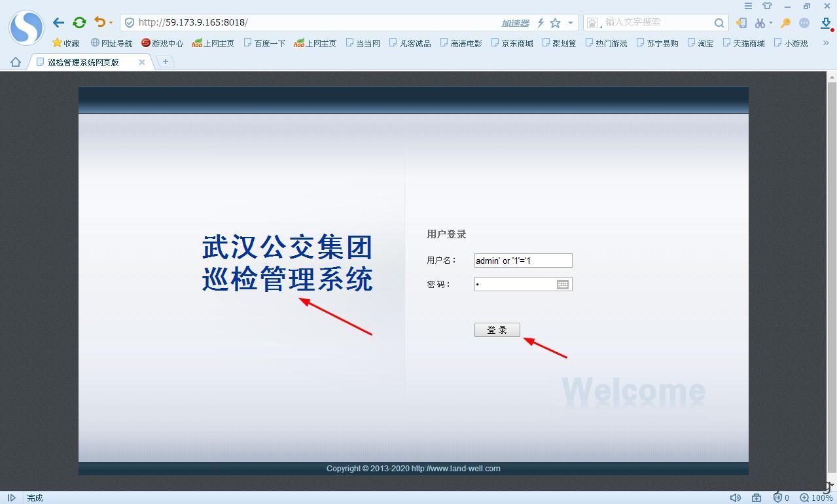The image size is (837, 504).
Task: Open the 收藏 favorites star button
Action: pos(65,43)
